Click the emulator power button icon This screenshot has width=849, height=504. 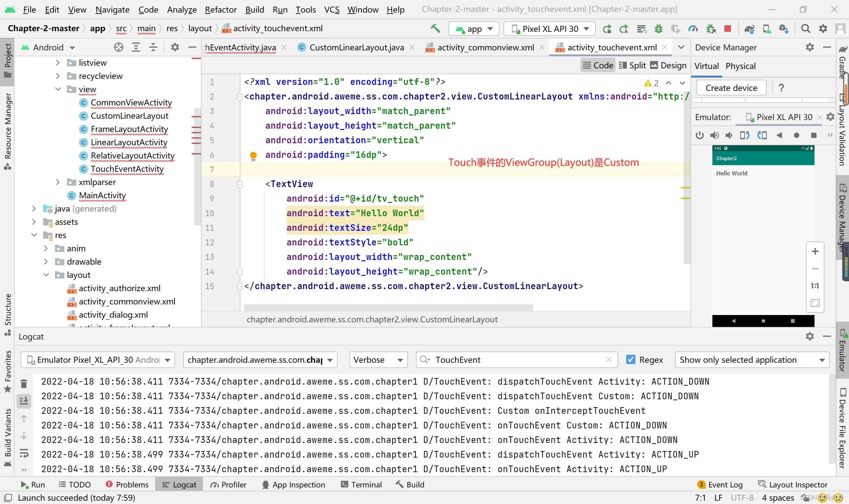point(699,135)
